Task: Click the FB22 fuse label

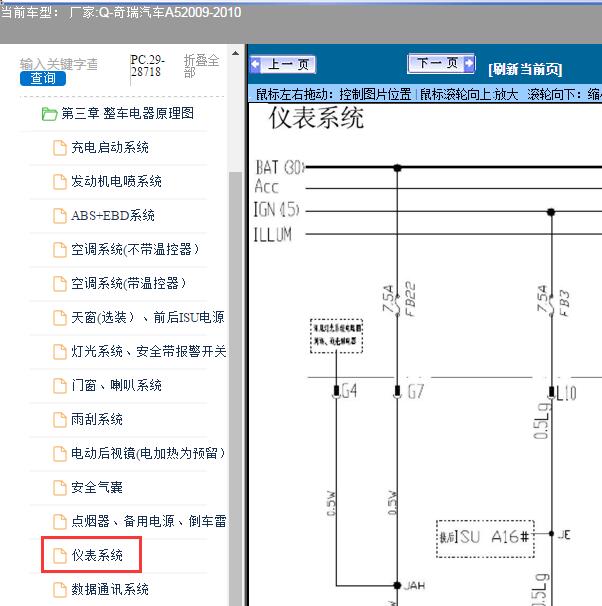Action: (x=410, y=299)
